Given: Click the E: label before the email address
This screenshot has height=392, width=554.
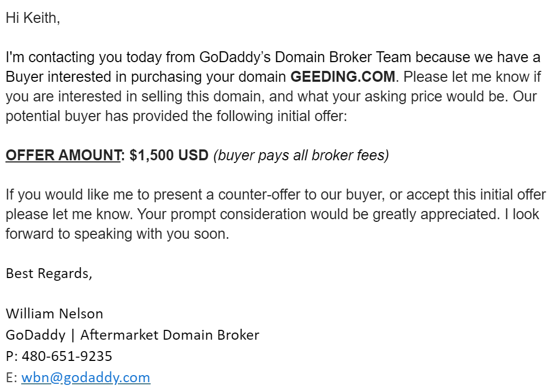Looking at the screenshot, I should coord(11,377).
